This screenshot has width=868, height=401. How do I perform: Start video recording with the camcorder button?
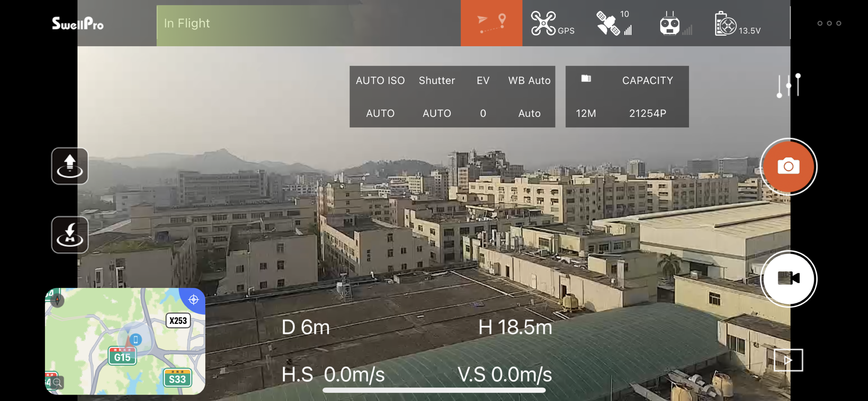[788, 279]
